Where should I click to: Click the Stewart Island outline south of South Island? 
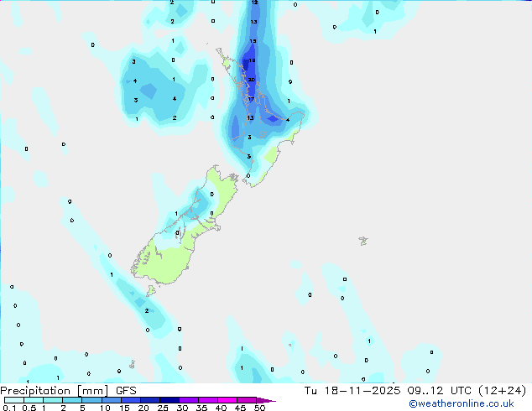(x=151, y=290)
